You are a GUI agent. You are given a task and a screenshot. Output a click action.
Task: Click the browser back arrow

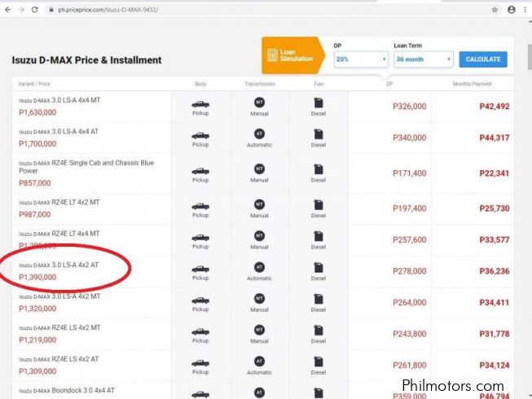pyautogui.click(x=9, y=9)
